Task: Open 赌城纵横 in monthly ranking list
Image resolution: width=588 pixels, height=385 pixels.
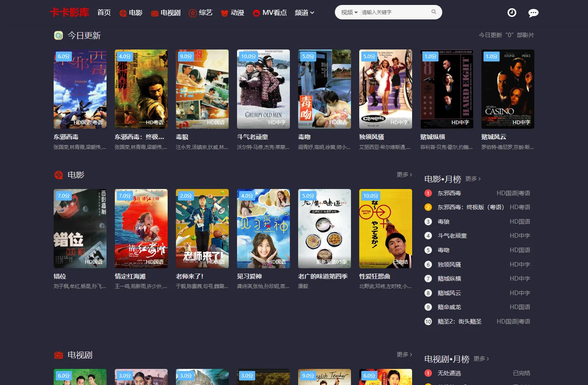Action: [449, 279]
